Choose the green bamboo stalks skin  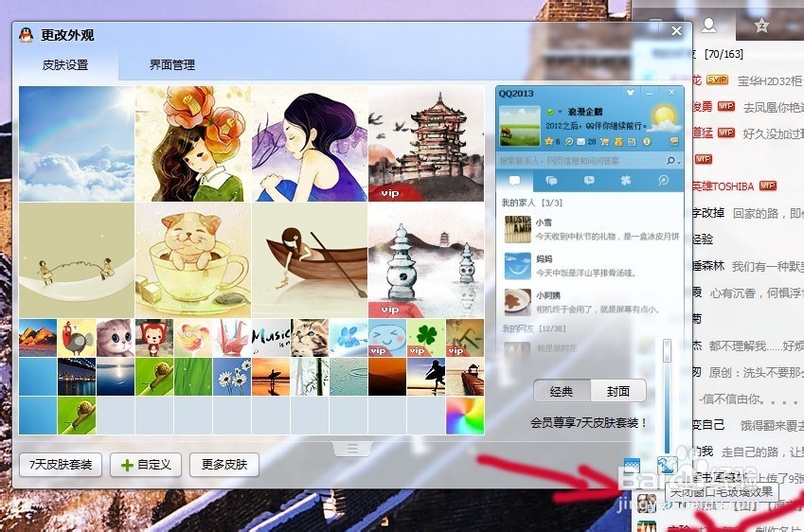310,377
